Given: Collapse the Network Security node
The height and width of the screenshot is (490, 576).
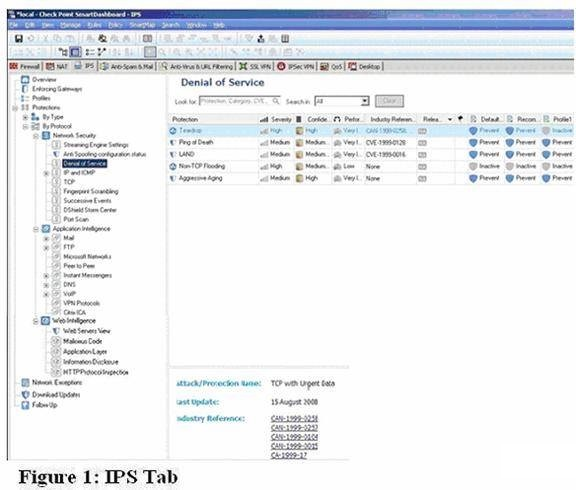Looking at the screenshot, I should pos(36,136).
